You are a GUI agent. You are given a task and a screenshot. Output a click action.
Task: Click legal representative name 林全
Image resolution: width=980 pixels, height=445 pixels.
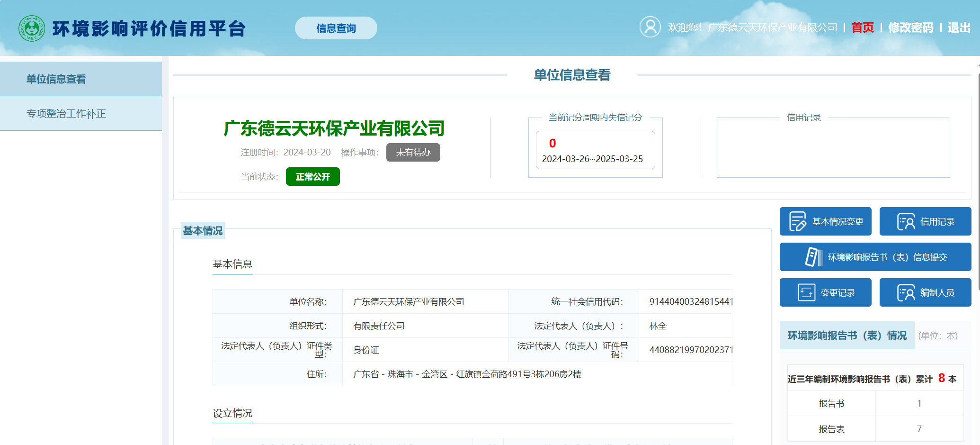pos(658,326)
